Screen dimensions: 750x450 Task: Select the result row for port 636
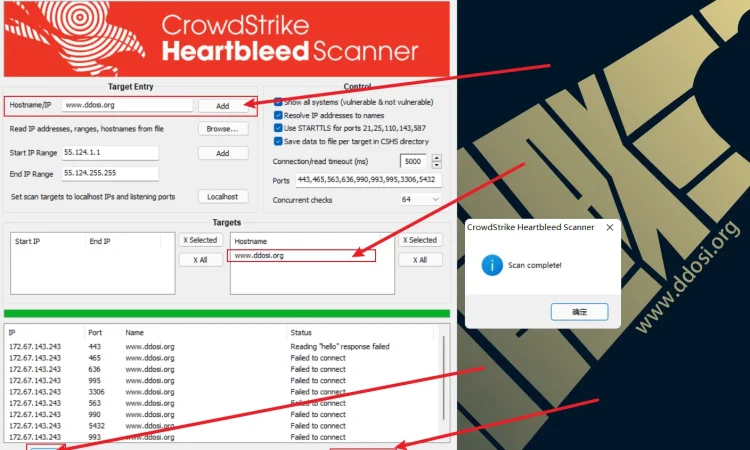[x=222, y=369]
